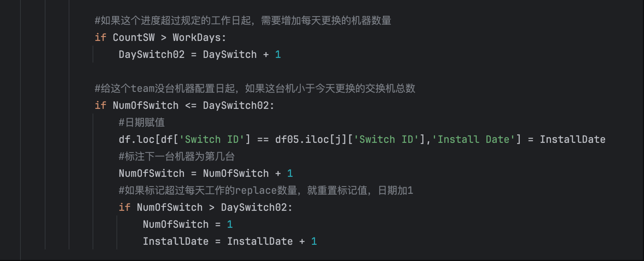Click 'if NumOfSwitch > DaySwitch02:' nested condition
644x261 pixels.
coord(206,207)
